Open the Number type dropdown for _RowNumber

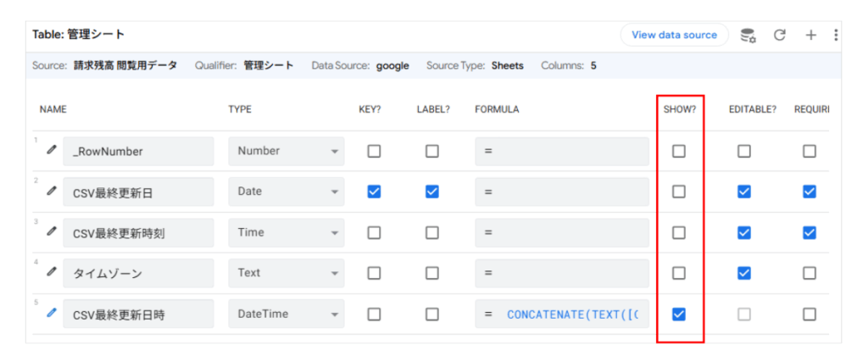(287, 151)
